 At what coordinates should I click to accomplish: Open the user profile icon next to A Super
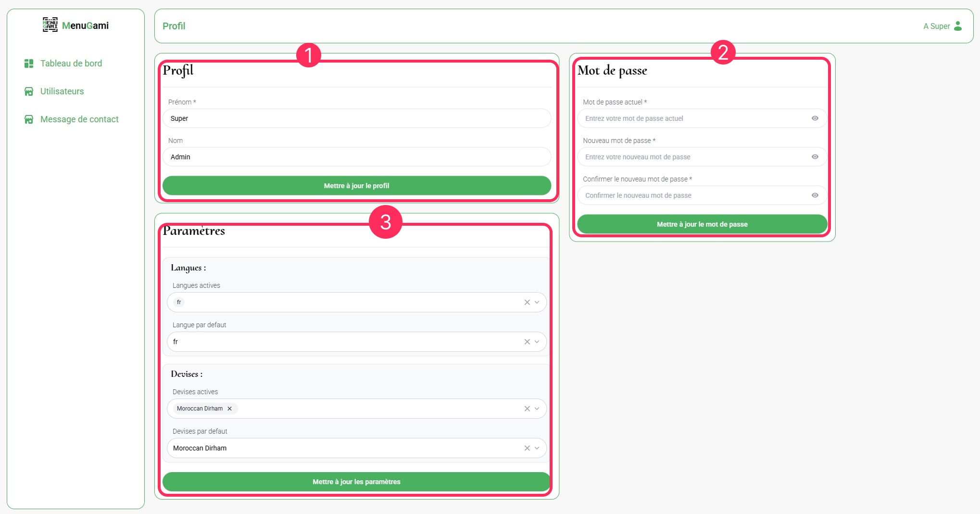click(x=958, y=26)
